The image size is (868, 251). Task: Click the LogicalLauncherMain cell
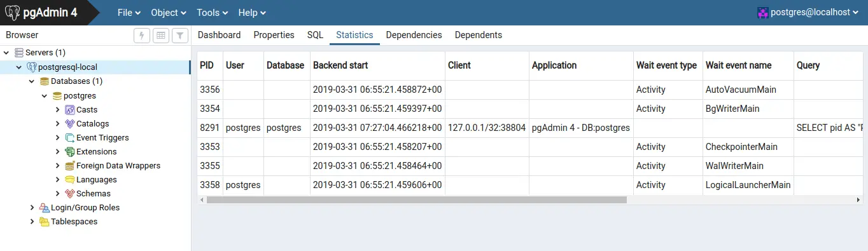pyautogui.click(x=748, y=185)
